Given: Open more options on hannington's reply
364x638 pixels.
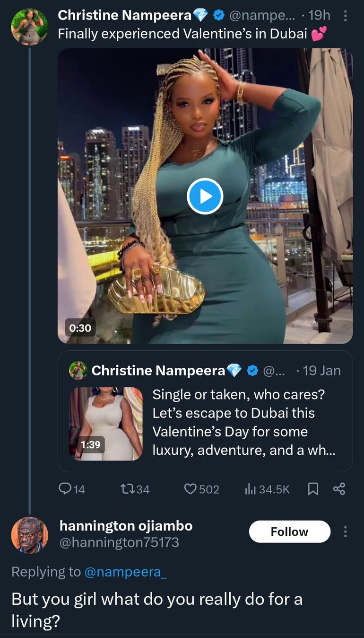Looking at the screenshot, I should click(346, 532).
